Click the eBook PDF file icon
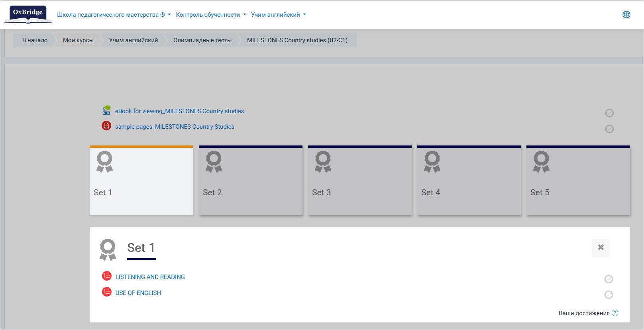The image size is (644, 330). (106, 111)
